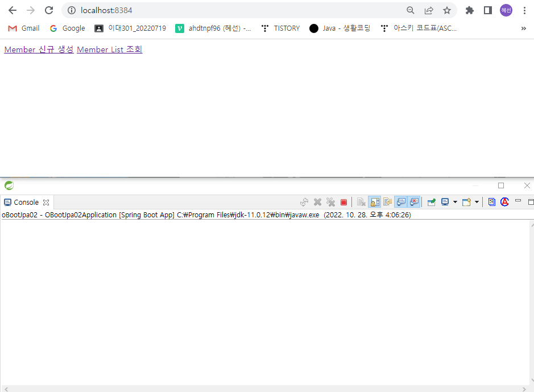Toggle show console on standard output change

(401, 203)
